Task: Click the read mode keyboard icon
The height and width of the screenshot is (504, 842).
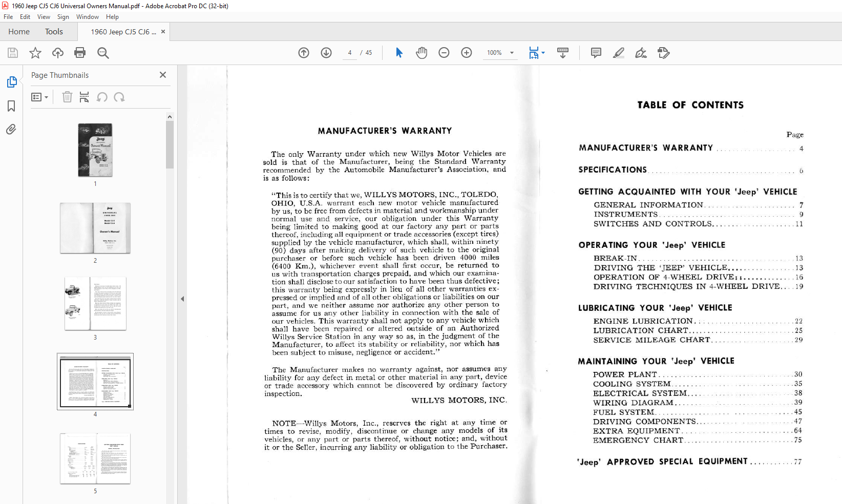Action: click(x=563, y=53)
